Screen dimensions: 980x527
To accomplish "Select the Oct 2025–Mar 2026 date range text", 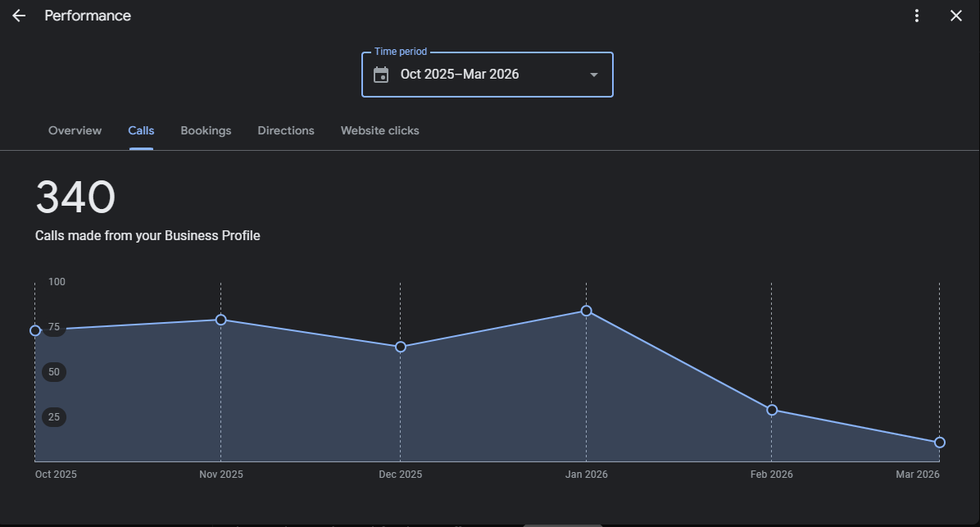I will tap(460, 75).
